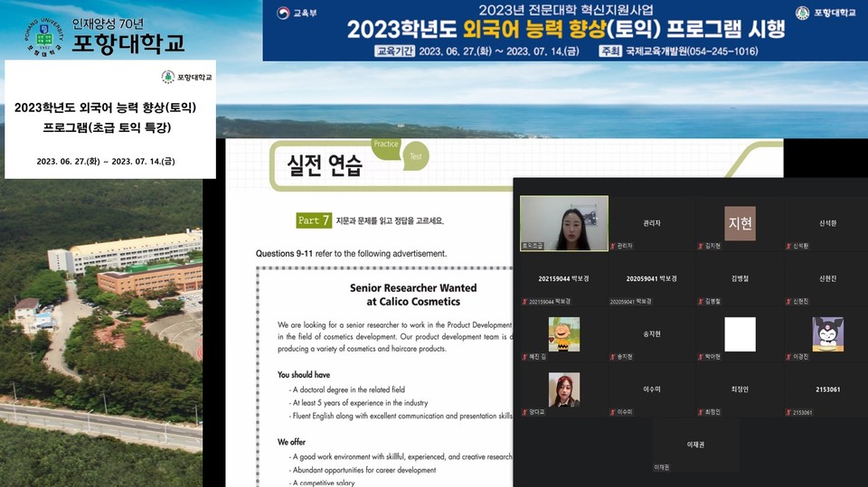Click the muted mic icon by 2153061
Screen dimensions: 868x487
coord(789,412)
